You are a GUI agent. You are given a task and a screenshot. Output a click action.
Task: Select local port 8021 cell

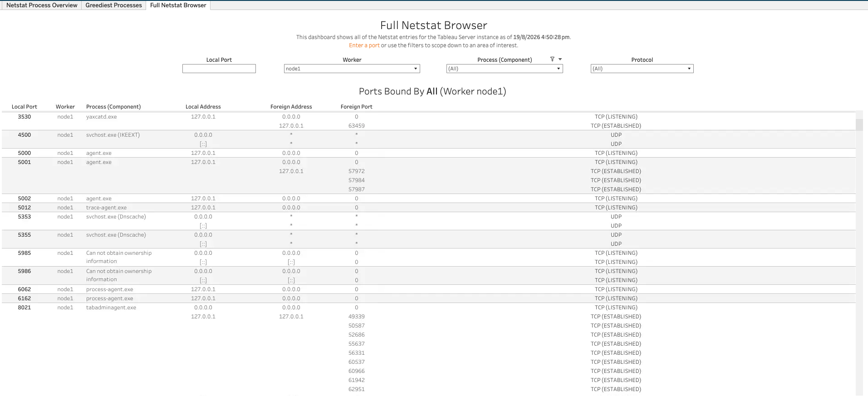coord(25,308)
